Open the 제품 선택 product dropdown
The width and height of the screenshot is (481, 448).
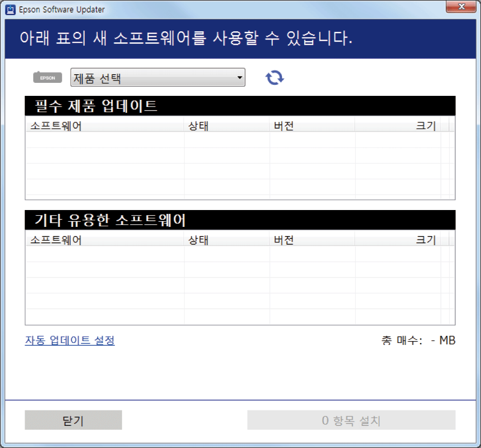pos(158,78)
